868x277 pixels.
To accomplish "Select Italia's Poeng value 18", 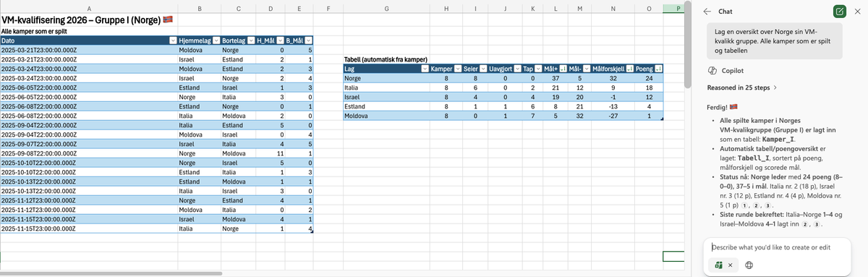I will [650, 87].
